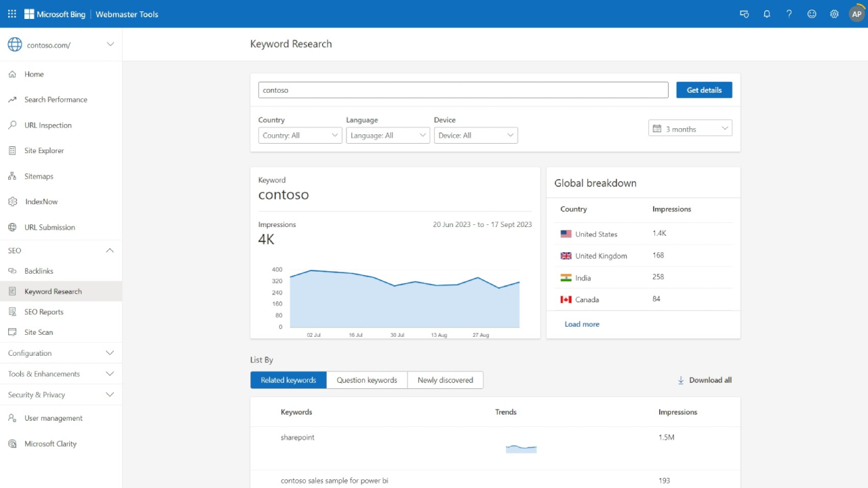Click the download arrow icon beside Download all

pos(681,380)
